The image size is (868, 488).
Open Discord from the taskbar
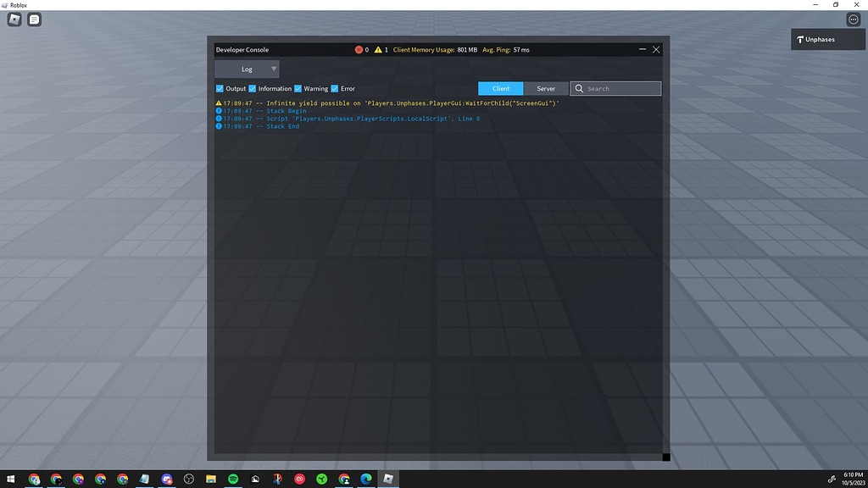tap(167, 480)
